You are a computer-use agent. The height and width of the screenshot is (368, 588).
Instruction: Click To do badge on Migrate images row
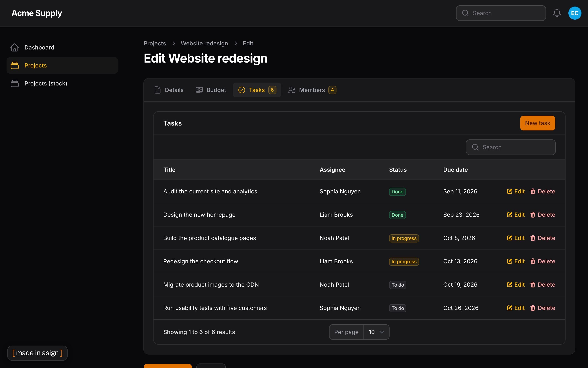click(x=398, y=285)
